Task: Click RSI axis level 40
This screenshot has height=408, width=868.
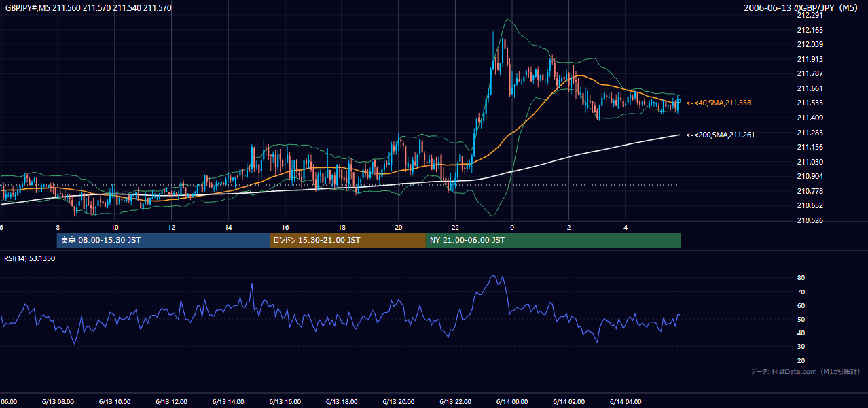Action: [x=801, y=333]
